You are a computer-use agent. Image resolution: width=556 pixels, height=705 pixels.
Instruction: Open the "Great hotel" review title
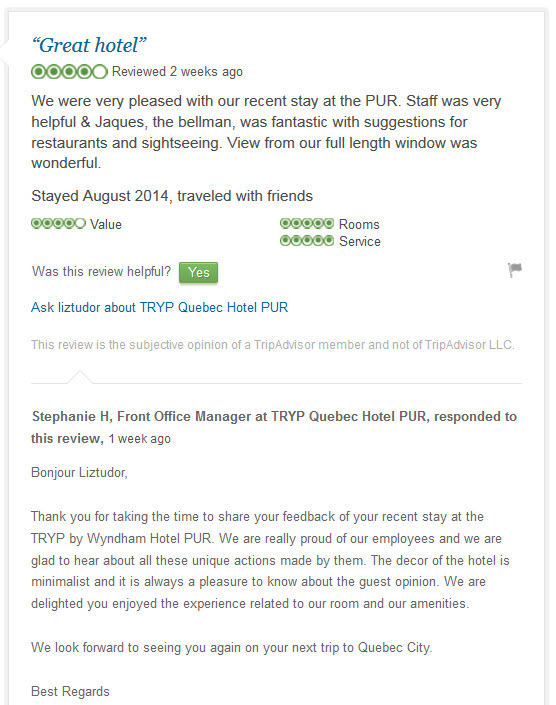89,45
